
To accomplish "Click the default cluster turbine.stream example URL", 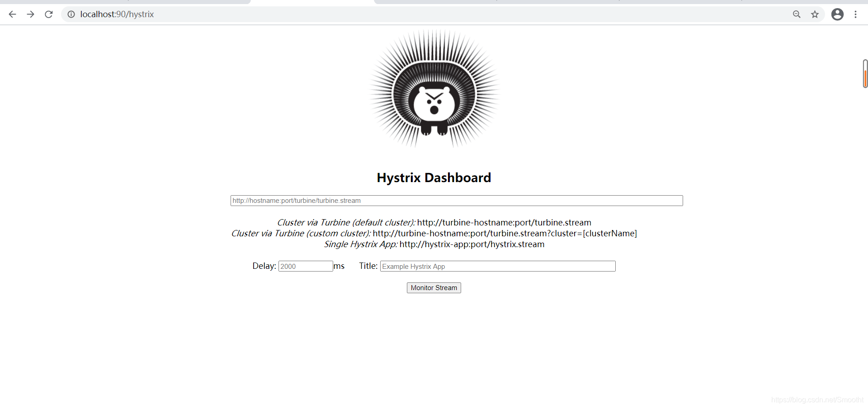I will click(504, 222).
